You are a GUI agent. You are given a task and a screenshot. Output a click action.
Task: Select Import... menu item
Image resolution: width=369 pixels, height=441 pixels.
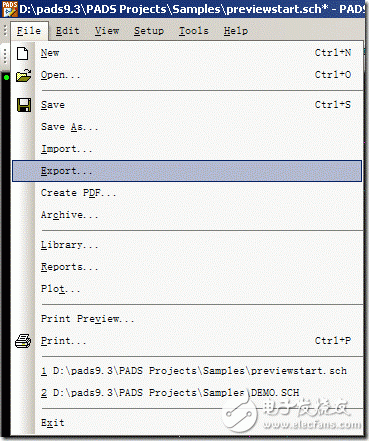point(187,149)
